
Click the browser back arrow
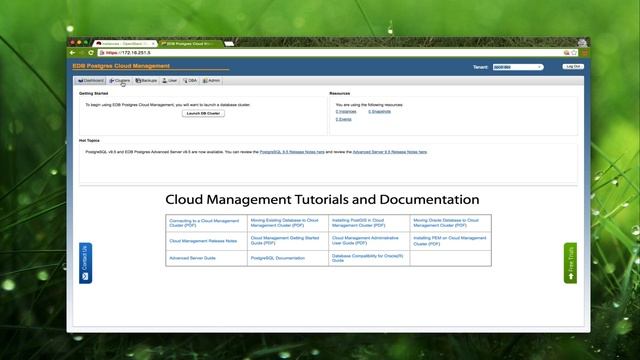[x=72, y=53]
